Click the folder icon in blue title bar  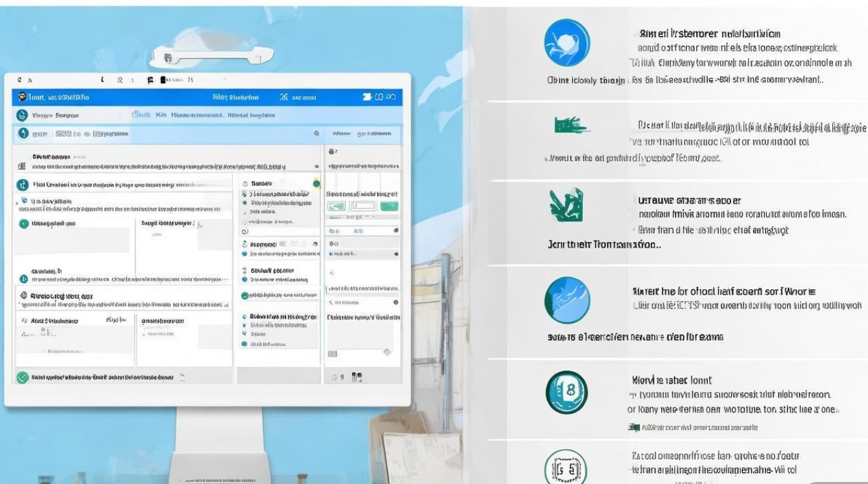[x=367, y=97]
